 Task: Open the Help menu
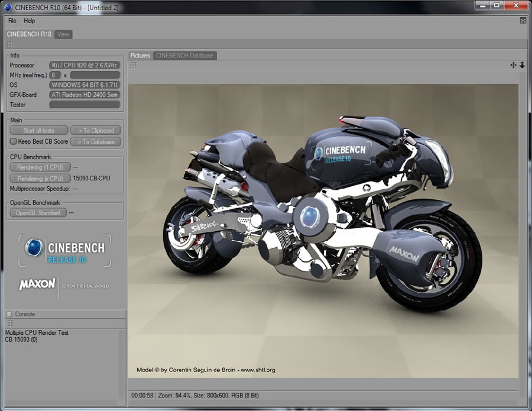tap(29, 21)
